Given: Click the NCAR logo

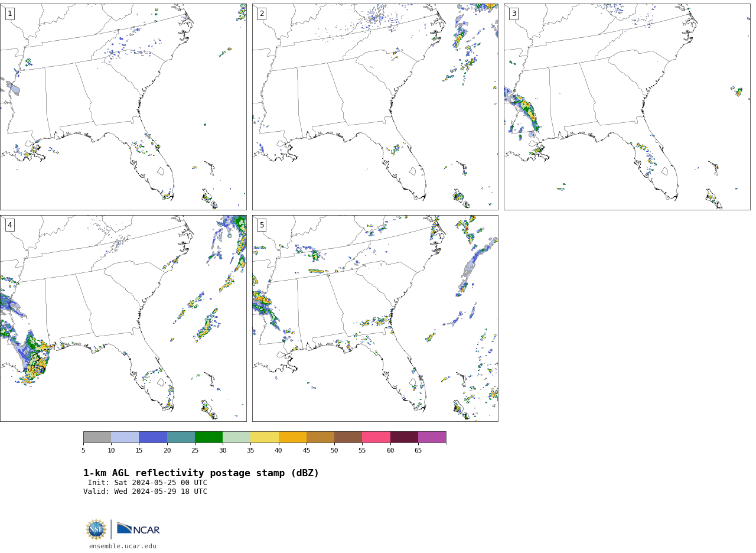Looking at the screenshot, I should pyautogui.click(x=138, y=529).
